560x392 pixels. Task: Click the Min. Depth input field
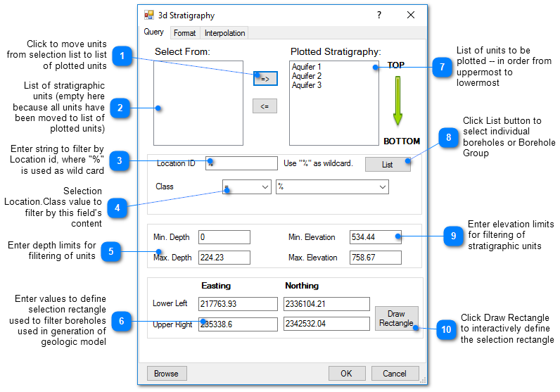[224, 237]
